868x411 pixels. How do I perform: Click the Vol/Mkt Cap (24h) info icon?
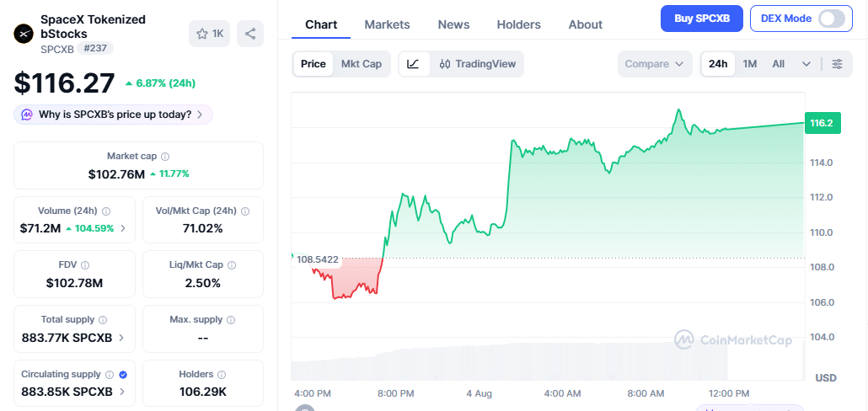(245, 211)
